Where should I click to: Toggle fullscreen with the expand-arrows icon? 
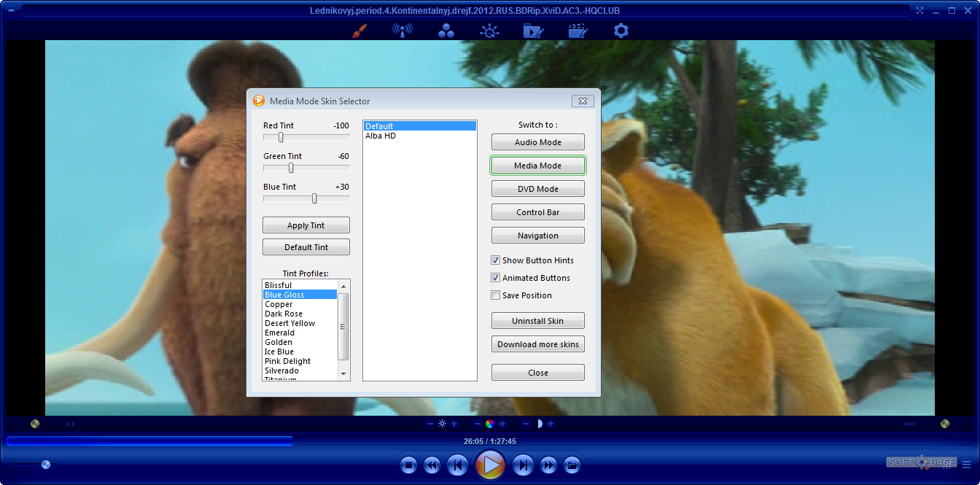tap(919, 11)
